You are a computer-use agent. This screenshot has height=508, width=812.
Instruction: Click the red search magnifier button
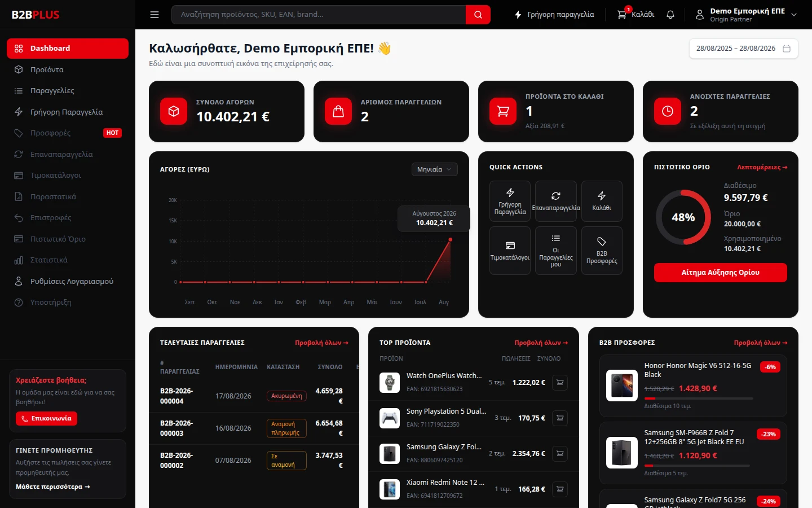pyautogui.click(x=478, y=15)
